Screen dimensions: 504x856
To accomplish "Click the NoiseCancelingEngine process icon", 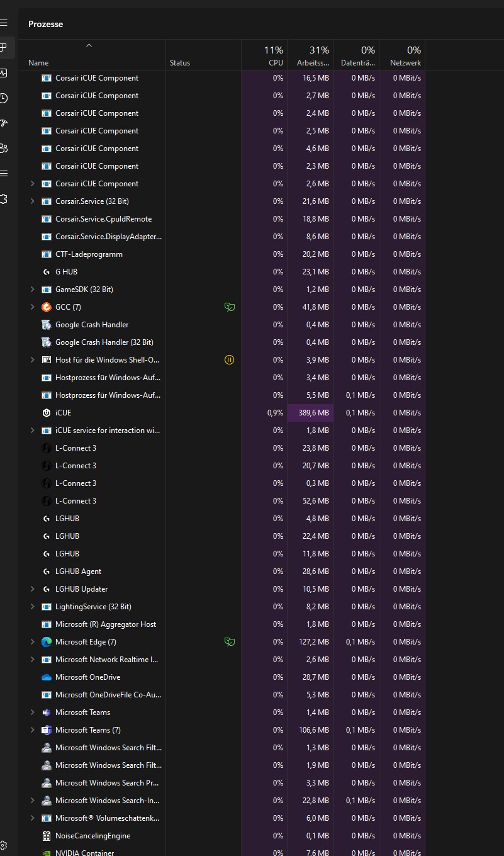I will (46, 836).
